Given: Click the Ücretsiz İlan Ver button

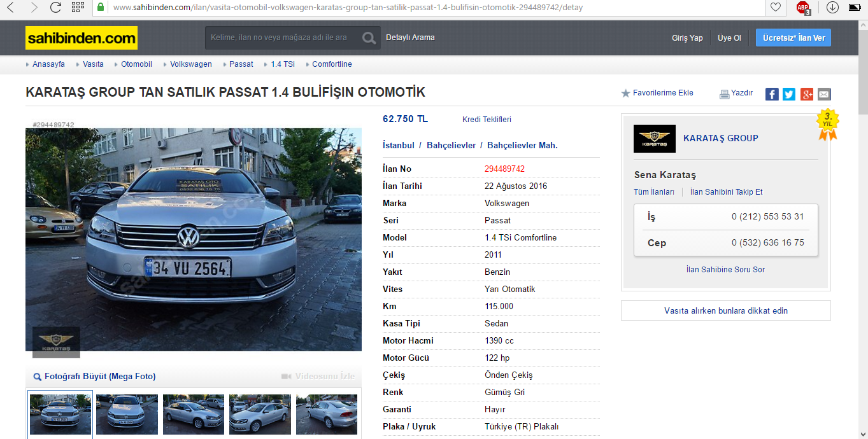Looking at the screenshot, I should pos(793,38).
